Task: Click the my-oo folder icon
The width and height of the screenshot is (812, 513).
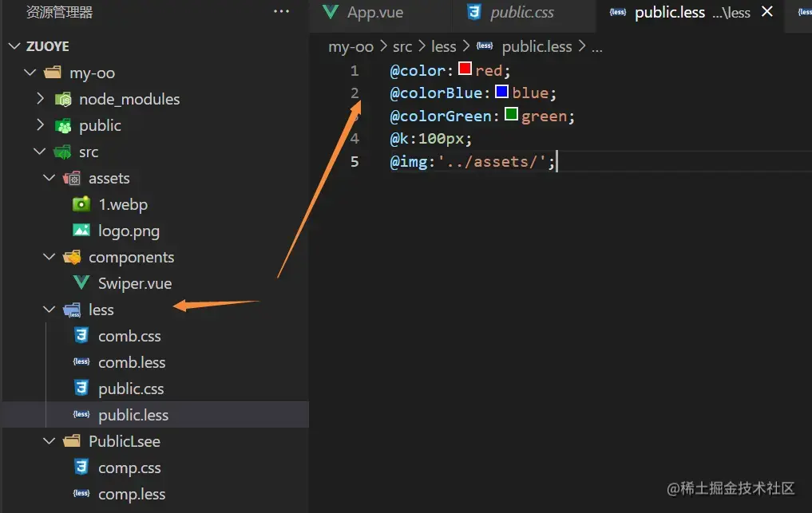Action: pos(53,72)
